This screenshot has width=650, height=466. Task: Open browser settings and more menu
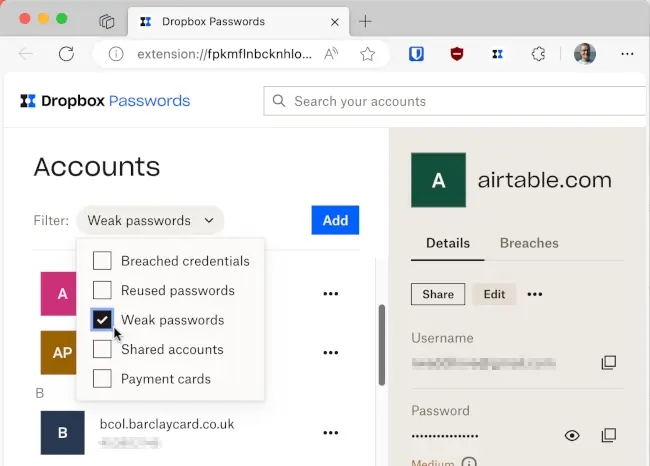point(627,54)
